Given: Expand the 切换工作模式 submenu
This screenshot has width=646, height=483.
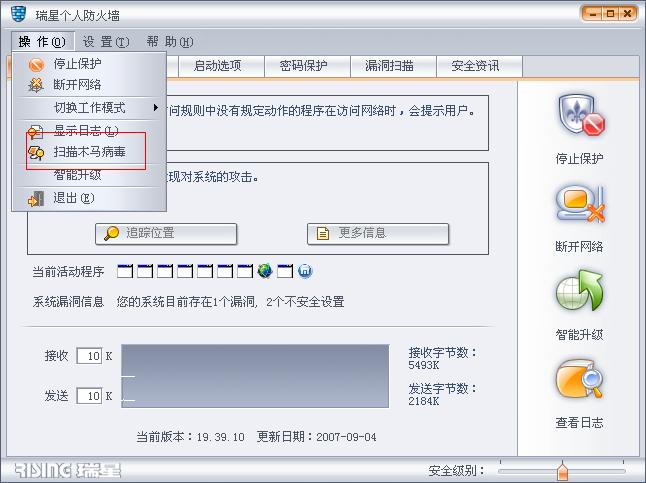Looking at the screenshot, I should [x=89, y=108].
